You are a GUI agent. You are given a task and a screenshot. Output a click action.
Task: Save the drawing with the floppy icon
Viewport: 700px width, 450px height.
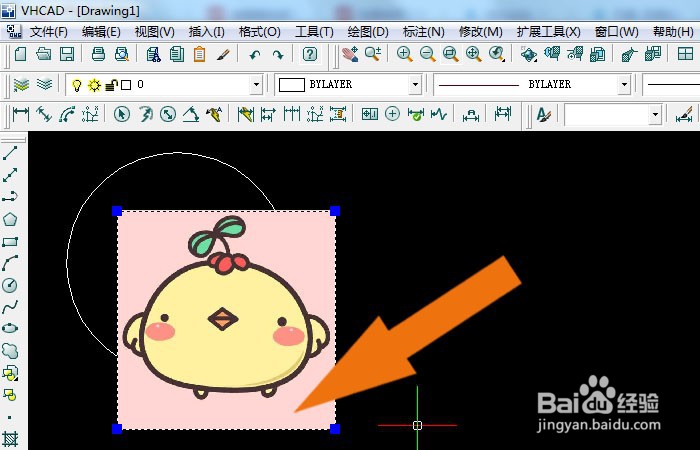[67, 54]
